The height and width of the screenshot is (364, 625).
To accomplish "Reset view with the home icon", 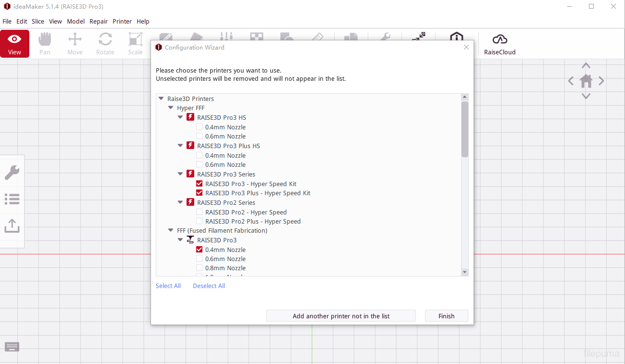I will (586, 81).
